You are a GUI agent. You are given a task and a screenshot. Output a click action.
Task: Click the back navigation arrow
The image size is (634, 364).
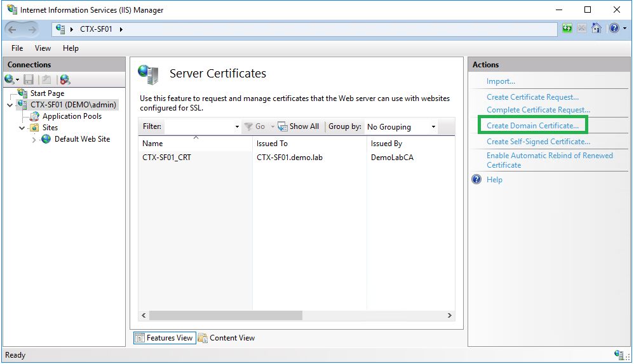click(15, 29)
